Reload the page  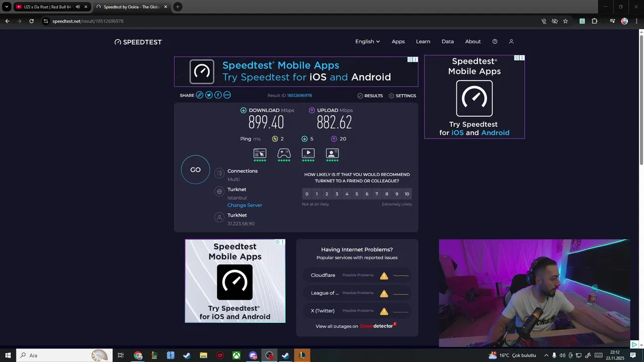click(x=31, y=21)
